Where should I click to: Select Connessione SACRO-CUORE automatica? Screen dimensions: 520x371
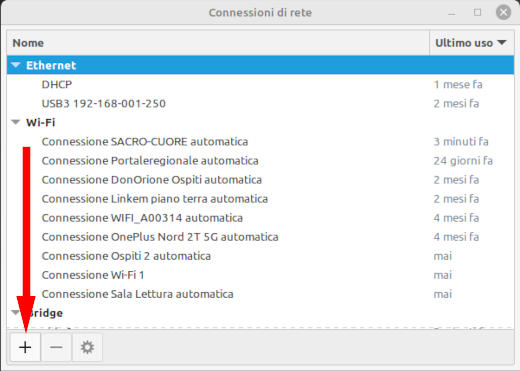click(260, 142)
